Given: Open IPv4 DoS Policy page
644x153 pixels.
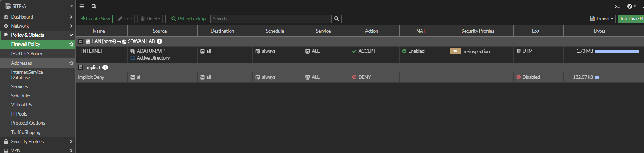Looking at the screenshot, I should click(x=27, y=53).
